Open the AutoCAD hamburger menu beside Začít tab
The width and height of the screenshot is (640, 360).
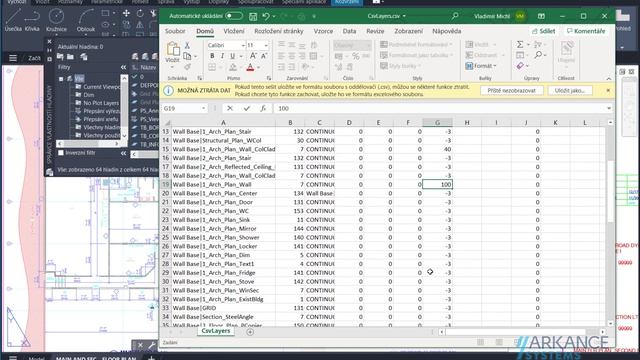(13, 58)
